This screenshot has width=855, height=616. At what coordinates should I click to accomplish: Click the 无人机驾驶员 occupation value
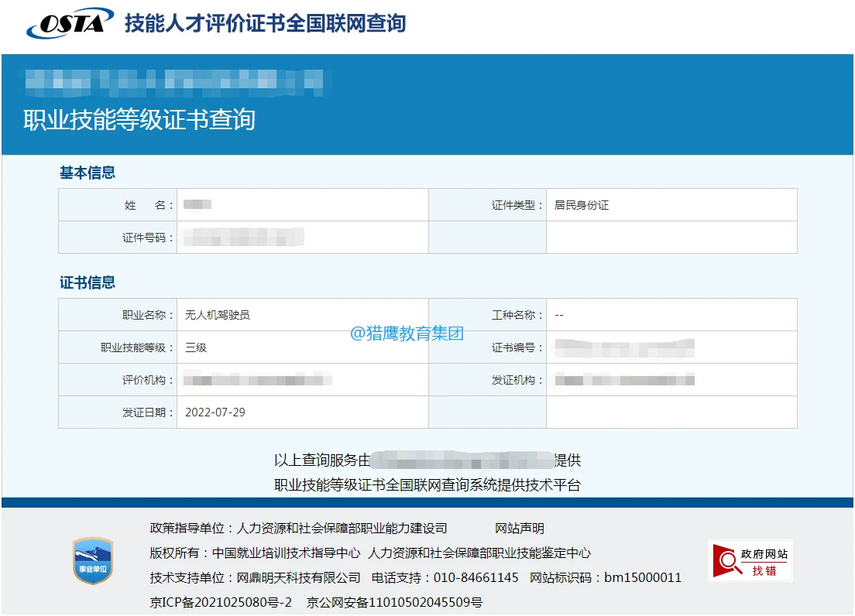(218, 315)
